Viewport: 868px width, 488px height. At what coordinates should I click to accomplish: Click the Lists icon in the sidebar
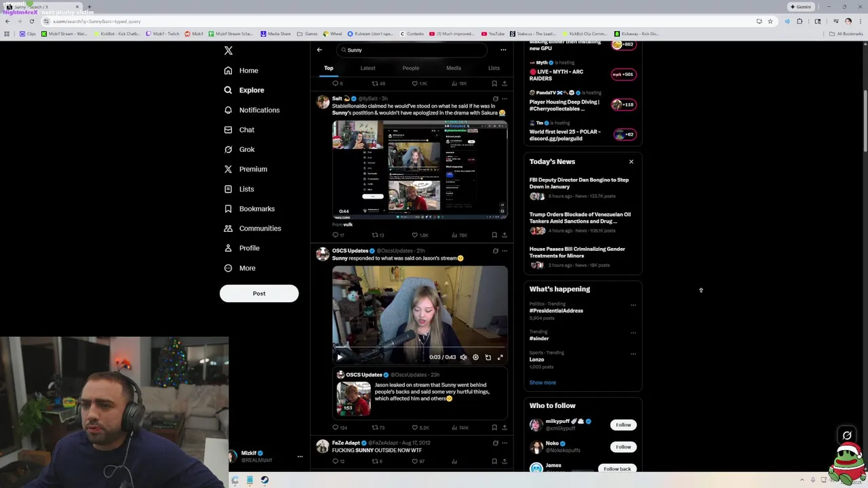point(228,189)
